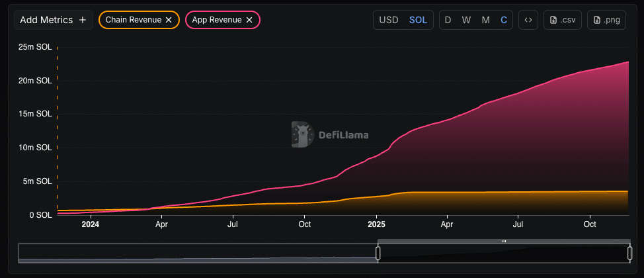Remove the Chain Revenue metric via its X
The width and height of the screenshot is (644, 278).
point(169,20)
